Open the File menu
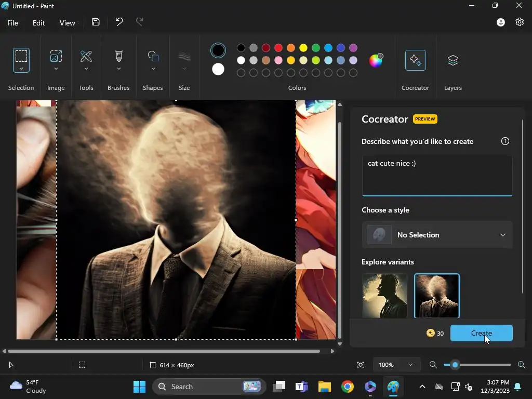 12,23
